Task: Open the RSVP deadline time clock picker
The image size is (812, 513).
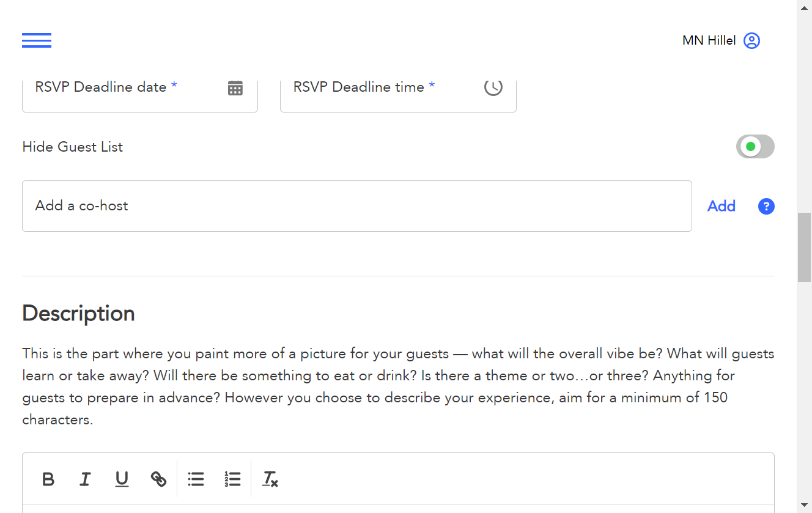Action: point(493,87)
